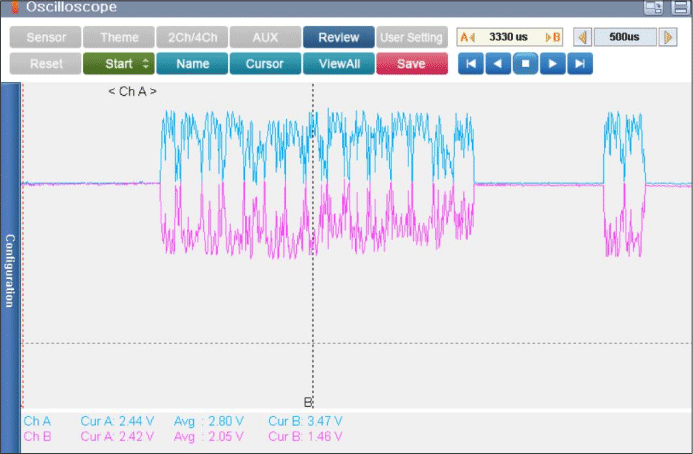Switch to Review mode
The height and width of the screenshot is (454, 693).
tap(338, 37)
